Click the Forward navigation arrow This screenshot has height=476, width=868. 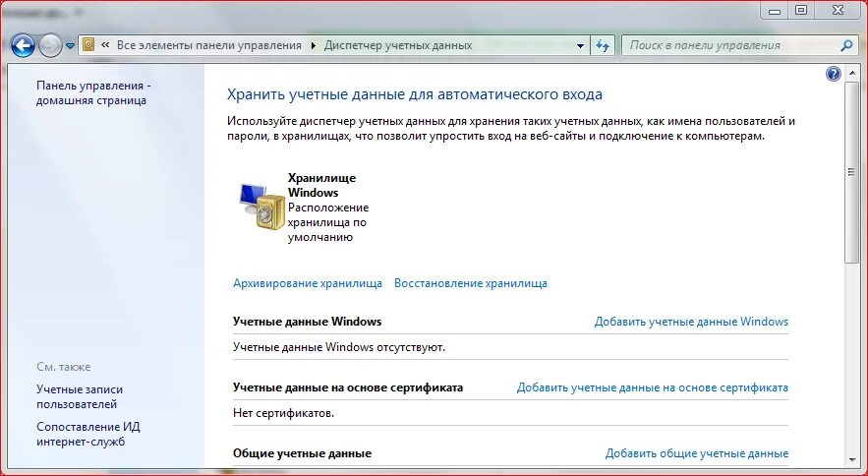coord(50,45)
